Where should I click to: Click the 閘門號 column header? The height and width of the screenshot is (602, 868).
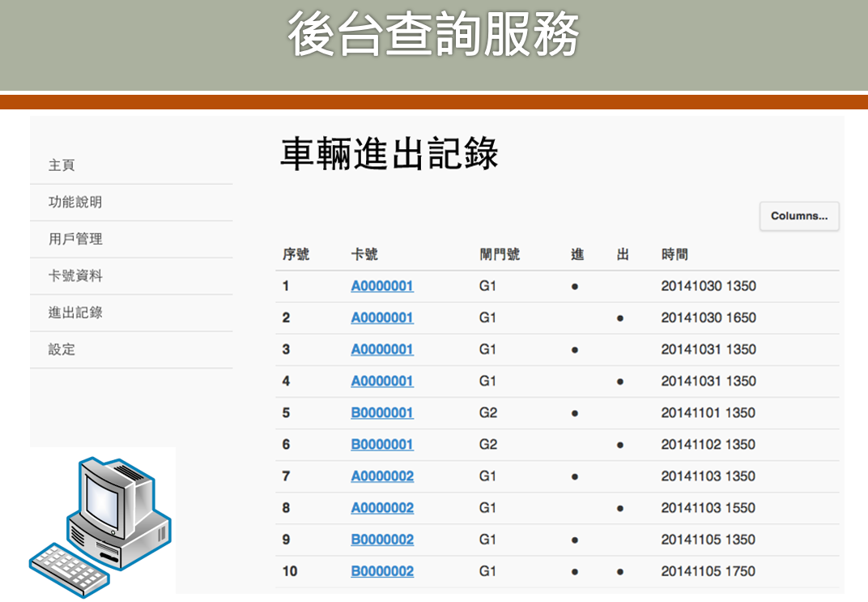coord(500,254)
